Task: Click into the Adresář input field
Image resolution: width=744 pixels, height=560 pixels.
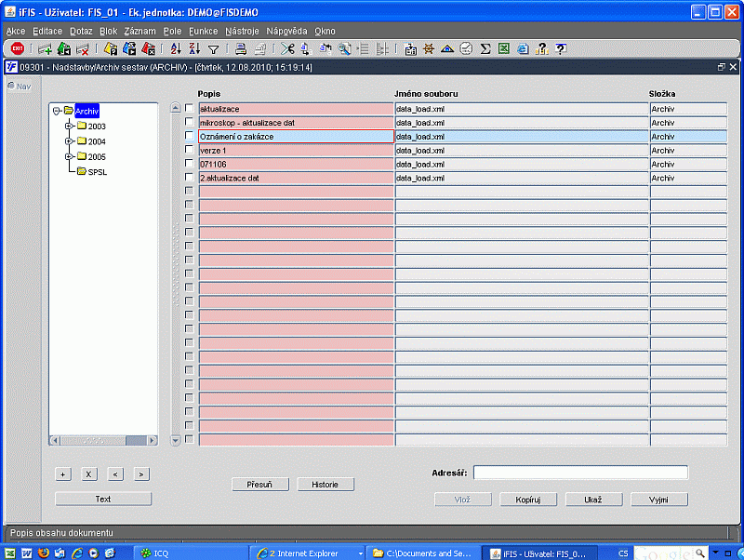Action: 580,473
